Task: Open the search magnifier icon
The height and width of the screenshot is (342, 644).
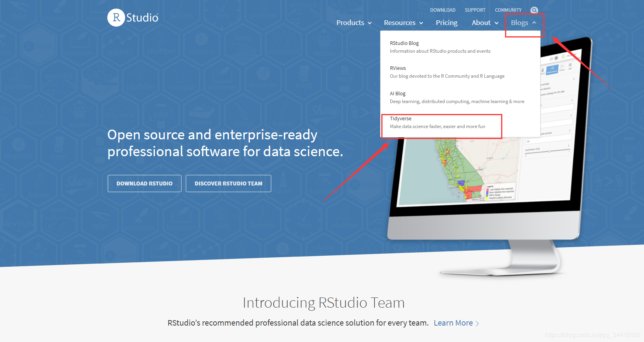Action: point(534,10)
